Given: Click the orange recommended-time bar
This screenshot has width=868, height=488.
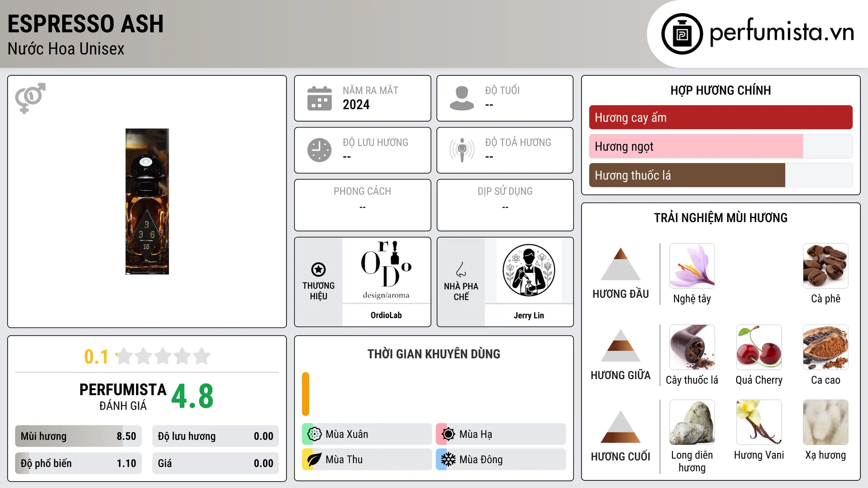Looking at the screenshot, I should point(306,394).
